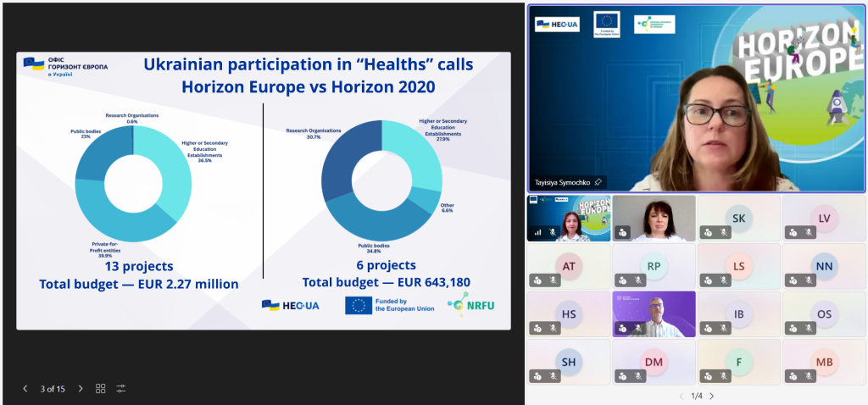Click muted mic icon on purple-background man tile

tap(637, 328)
